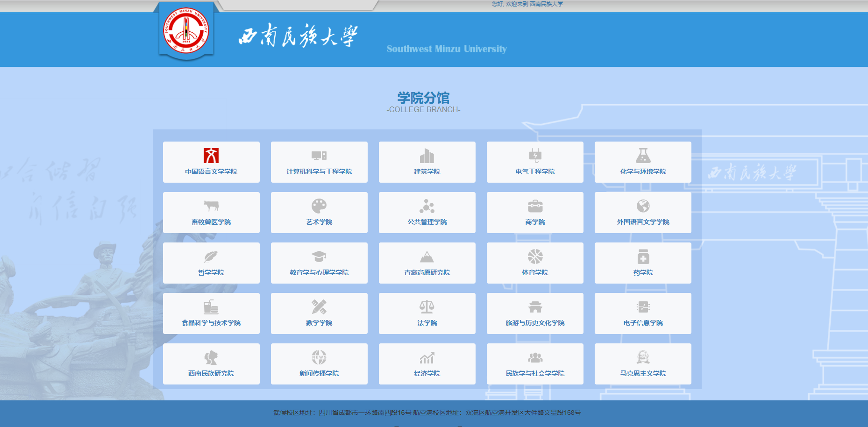Image resolution: width=868 pixels, height=427 pixels.
Task: Select the 经济学院 link
Action: pyautogui.click(x=427, y=373)
